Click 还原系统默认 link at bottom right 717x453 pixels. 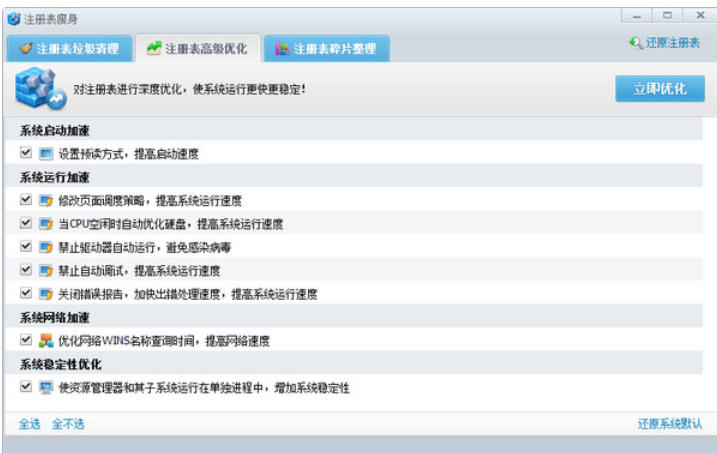669,424
